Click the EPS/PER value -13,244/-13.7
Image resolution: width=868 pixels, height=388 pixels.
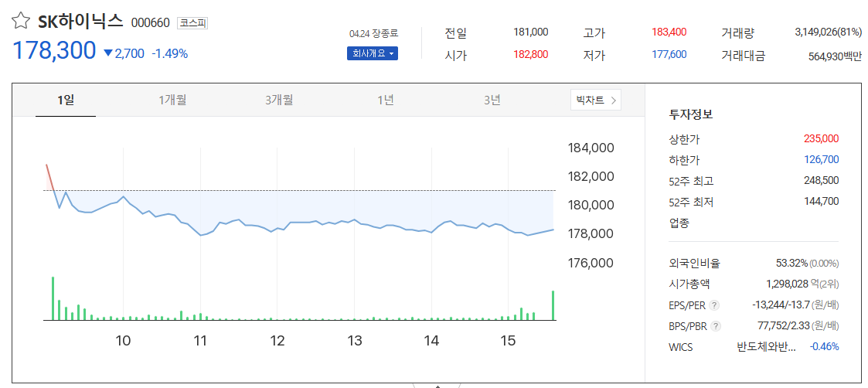coord(781,305)
